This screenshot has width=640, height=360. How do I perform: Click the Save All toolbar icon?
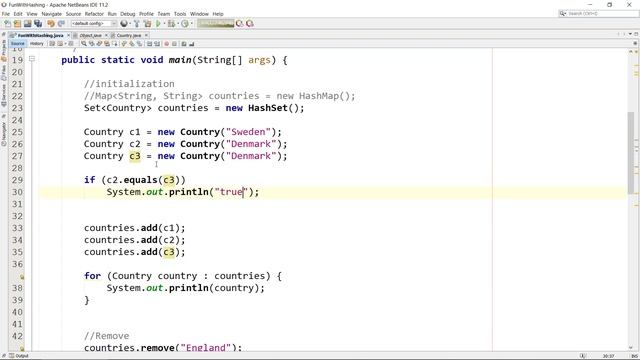coord(38,24)
